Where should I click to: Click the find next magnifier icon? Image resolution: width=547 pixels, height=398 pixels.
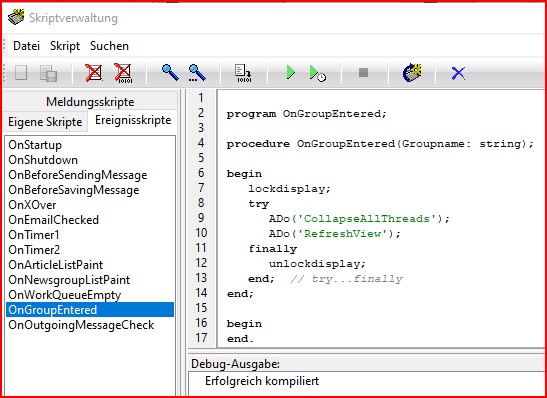point(197,73)
